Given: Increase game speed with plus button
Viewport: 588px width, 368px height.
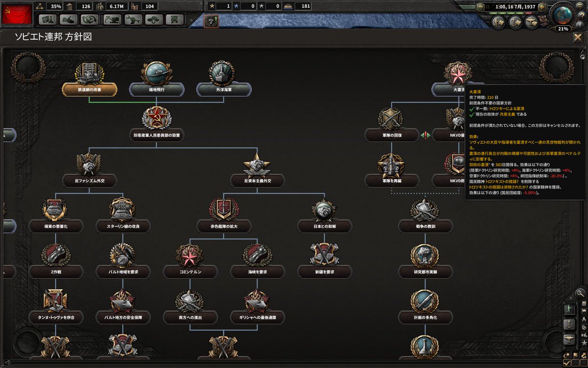Looking at the screenshot, I should tap(541, 7).
